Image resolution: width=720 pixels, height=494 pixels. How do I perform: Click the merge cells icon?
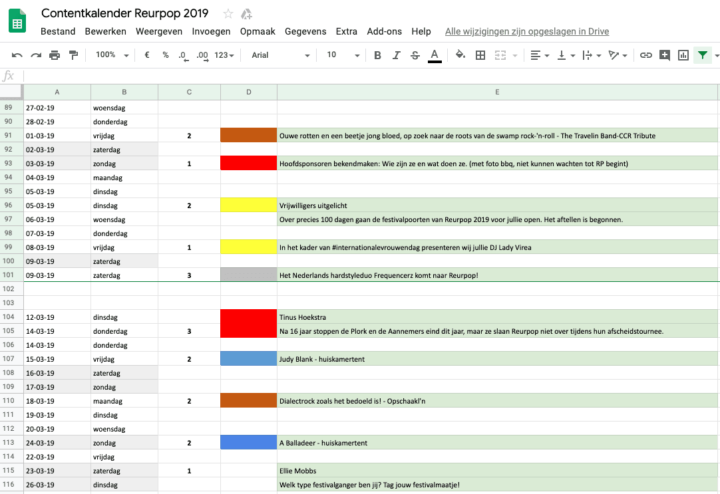coord(500,55)
